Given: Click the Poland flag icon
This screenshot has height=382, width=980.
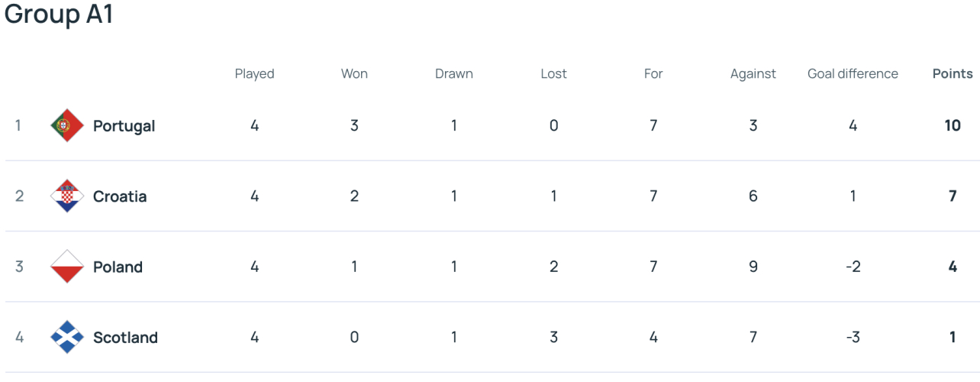Looking at the screenshot, I should (x=67, y=267).
